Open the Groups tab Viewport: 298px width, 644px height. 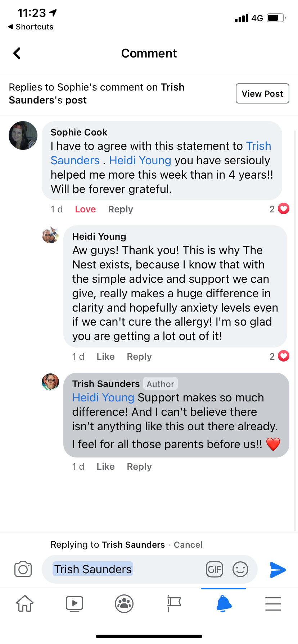point(124,603)
